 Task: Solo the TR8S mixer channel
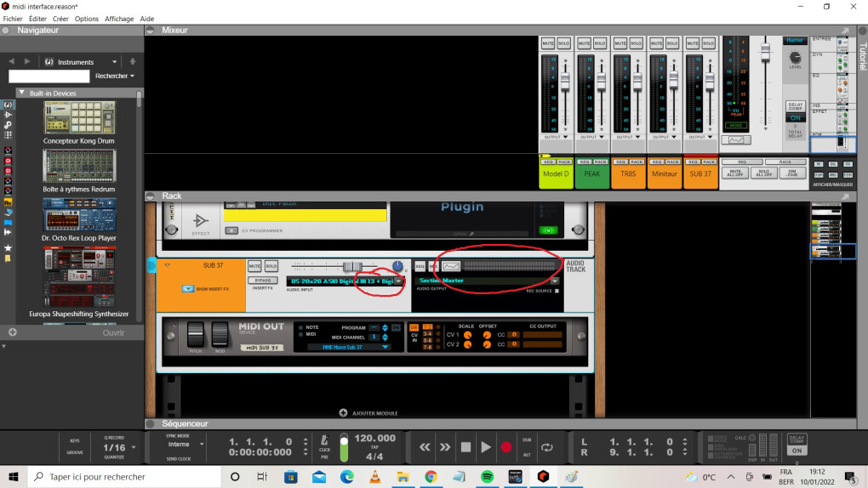[x=636, y=43]
